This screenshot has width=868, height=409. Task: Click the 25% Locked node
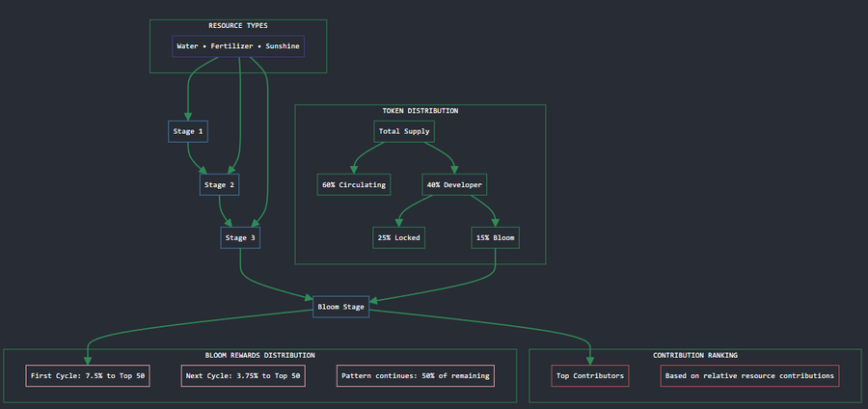point(398,237)
